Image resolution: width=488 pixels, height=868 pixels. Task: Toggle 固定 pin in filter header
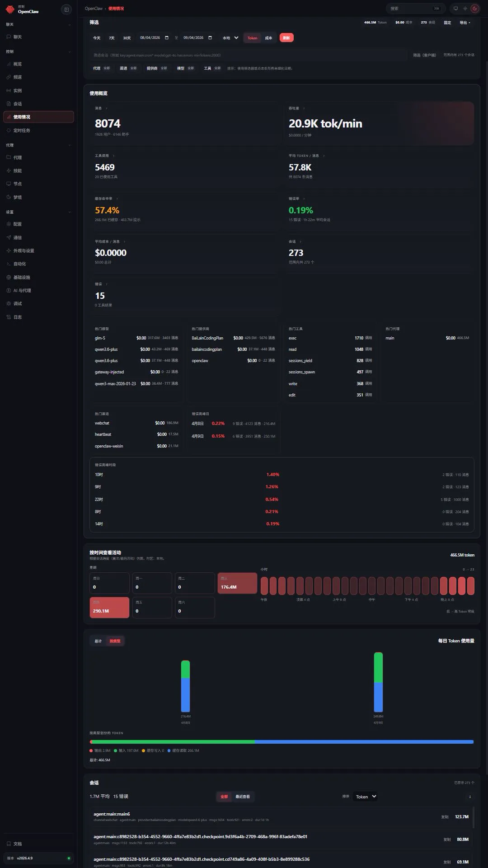tap(447, 23)
